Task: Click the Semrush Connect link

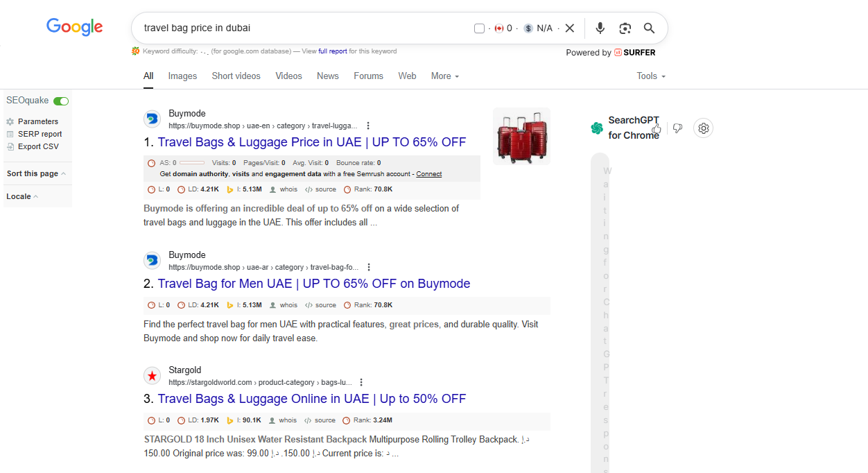Action: pos(429,174)
